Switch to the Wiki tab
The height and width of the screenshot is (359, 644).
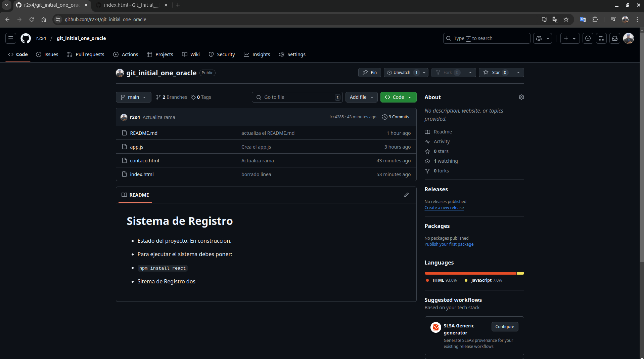191,54
